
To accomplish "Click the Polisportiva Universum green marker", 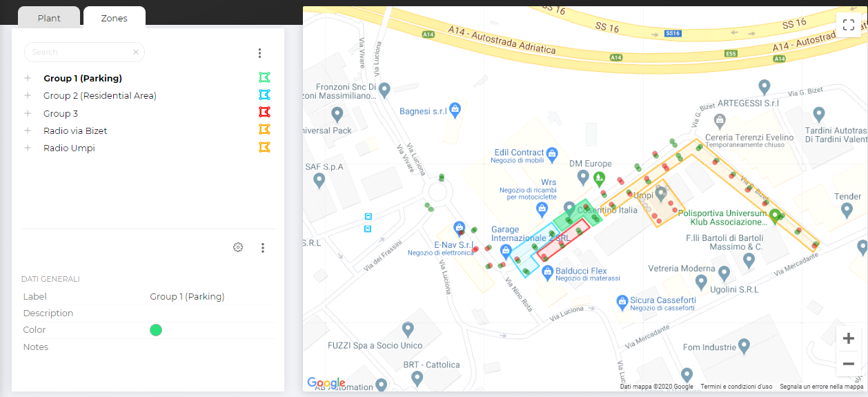I will click(x=776, y=216).
